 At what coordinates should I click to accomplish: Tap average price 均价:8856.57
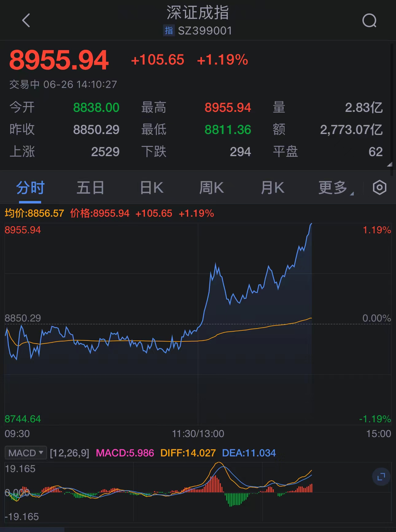coord(34,213)
